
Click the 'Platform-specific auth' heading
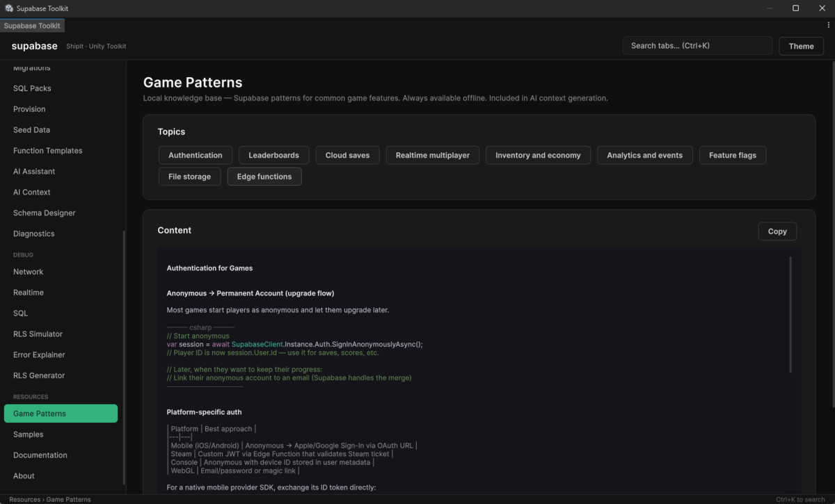point(204,412)
